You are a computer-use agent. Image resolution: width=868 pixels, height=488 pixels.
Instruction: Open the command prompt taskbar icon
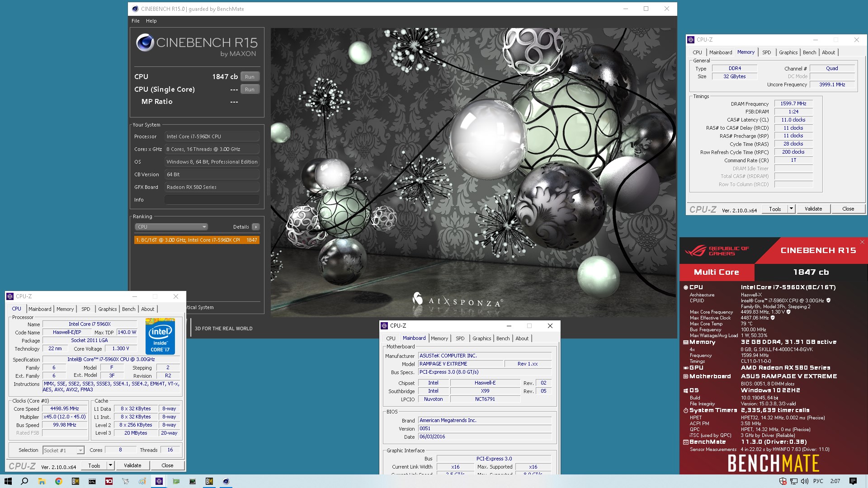[x=92, y=481]
